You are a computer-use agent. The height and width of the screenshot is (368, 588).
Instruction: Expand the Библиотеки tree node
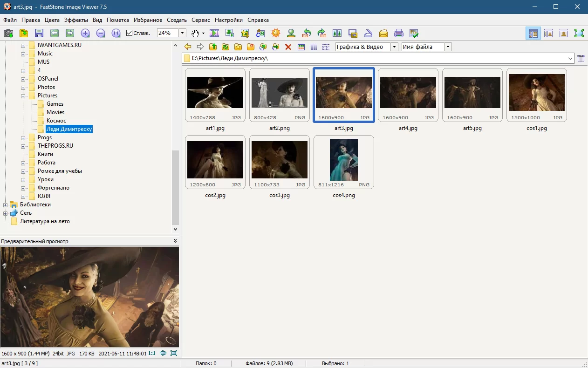(x=6, y=204)
